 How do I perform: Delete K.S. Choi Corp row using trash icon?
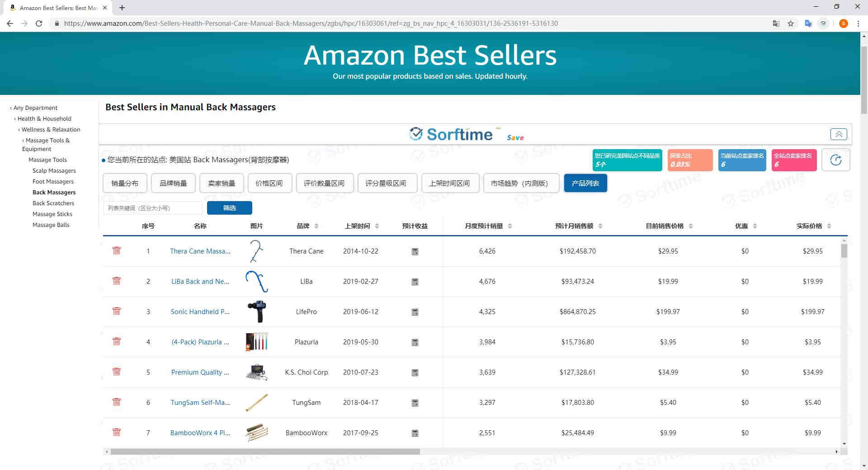pyautogui.click(x=116, y=372)
